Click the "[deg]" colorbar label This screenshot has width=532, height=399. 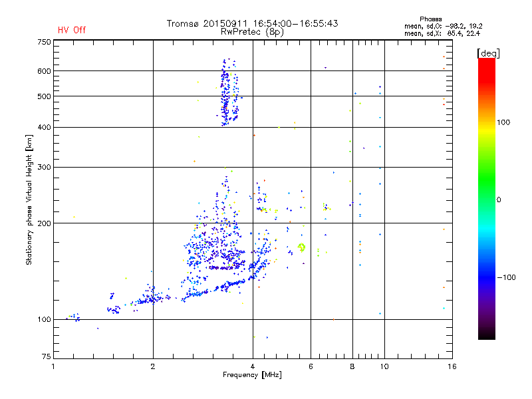tap(488, 53)
